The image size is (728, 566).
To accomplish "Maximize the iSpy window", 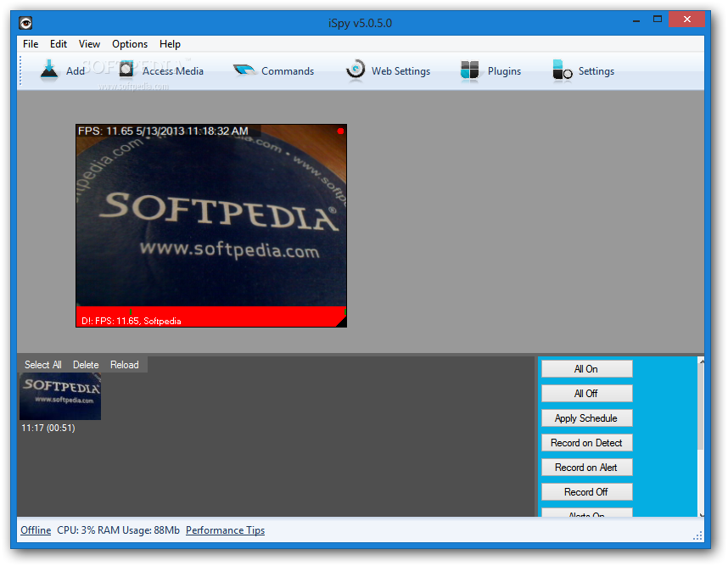I will (x=658, y=20).
